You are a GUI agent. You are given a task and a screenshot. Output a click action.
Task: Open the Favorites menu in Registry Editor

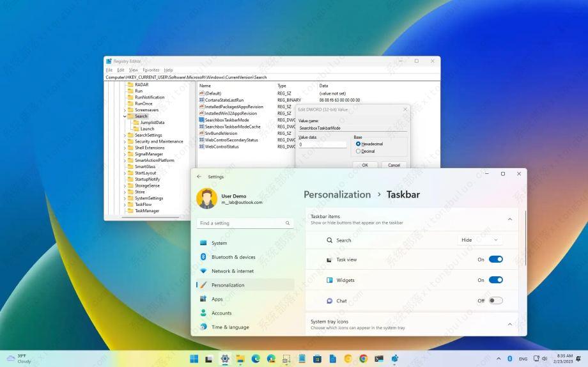(151, 70)
